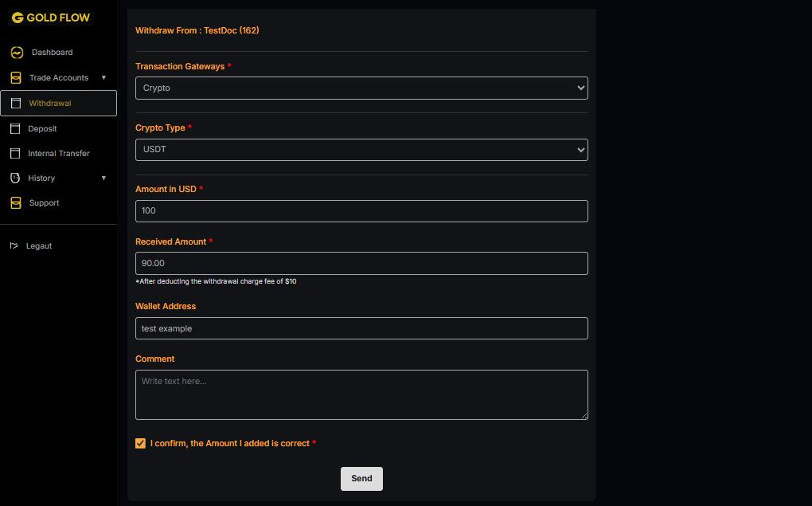Click the Wallet Address input field

pyautogui.click(x=361, y=328)
